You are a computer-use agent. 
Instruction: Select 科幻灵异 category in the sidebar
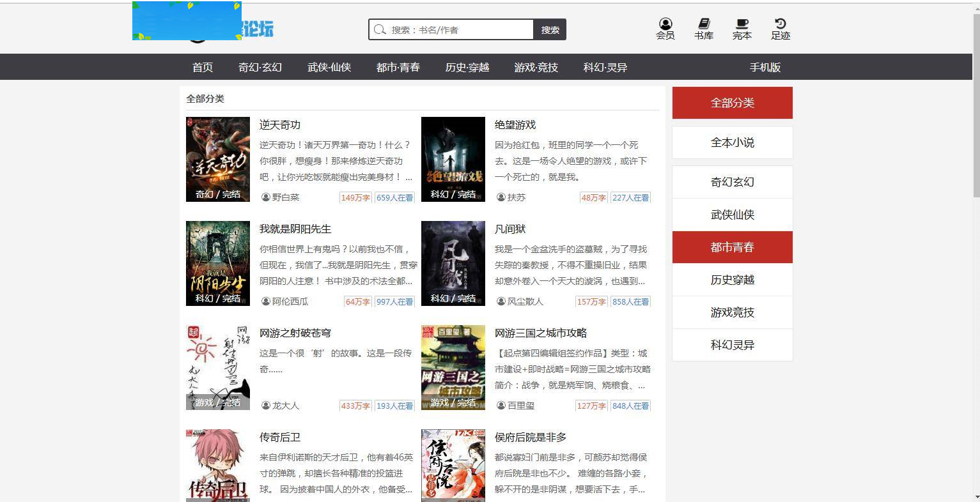point(732,345)
